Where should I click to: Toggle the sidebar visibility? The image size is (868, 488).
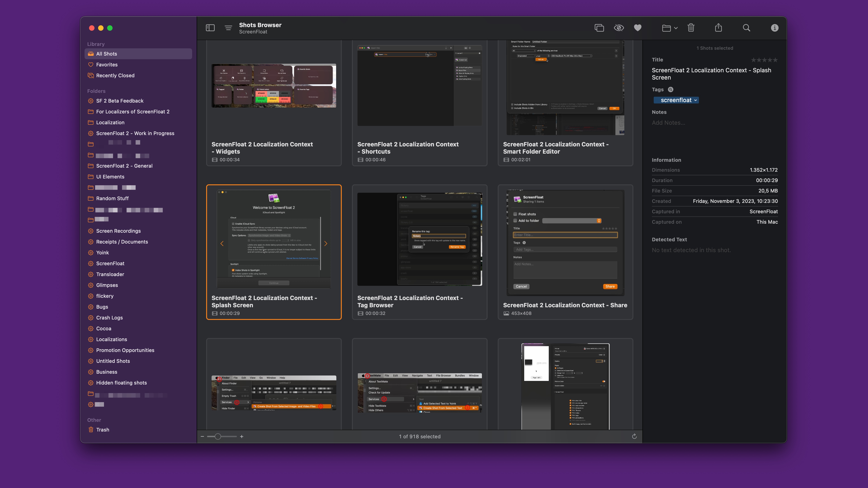click(210, 28)
